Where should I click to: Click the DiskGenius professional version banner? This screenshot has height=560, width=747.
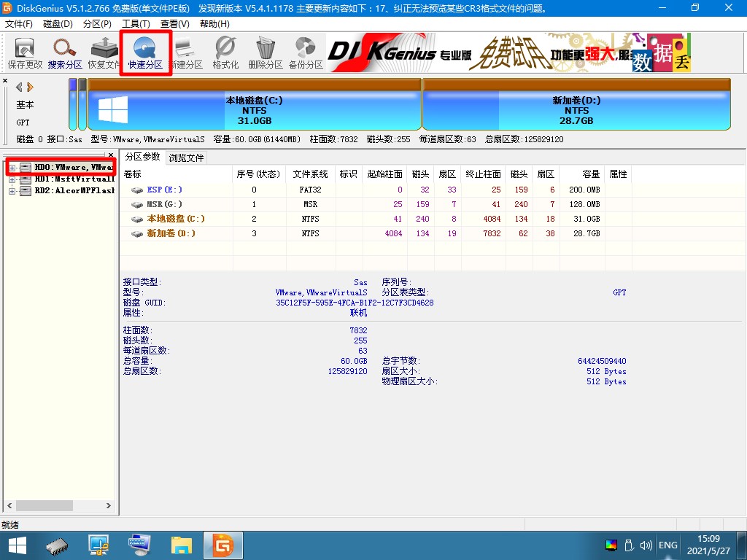(508, 52)
